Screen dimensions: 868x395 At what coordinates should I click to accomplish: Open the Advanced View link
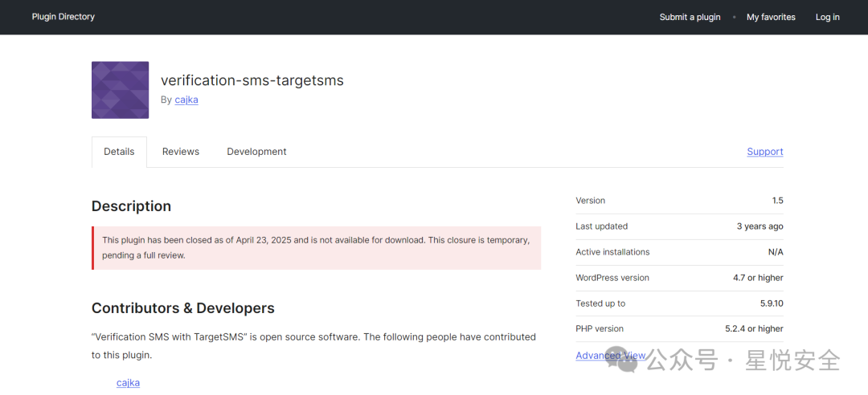click(610, 355)
